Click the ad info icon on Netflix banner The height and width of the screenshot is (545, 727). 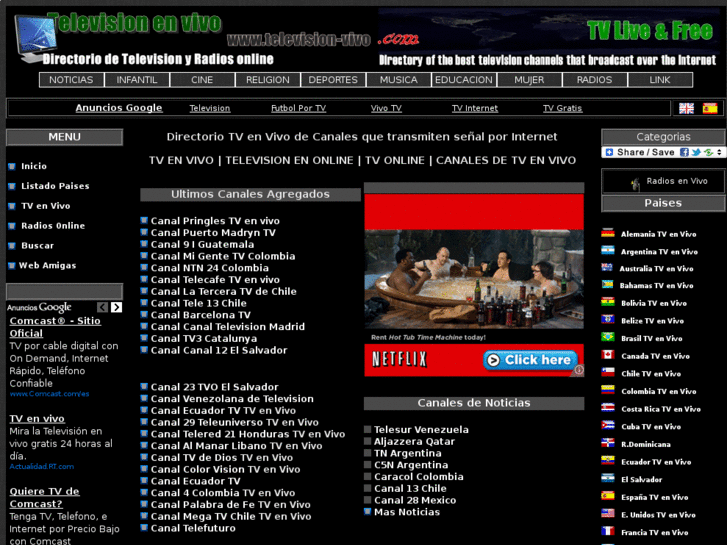coord(579,370)
